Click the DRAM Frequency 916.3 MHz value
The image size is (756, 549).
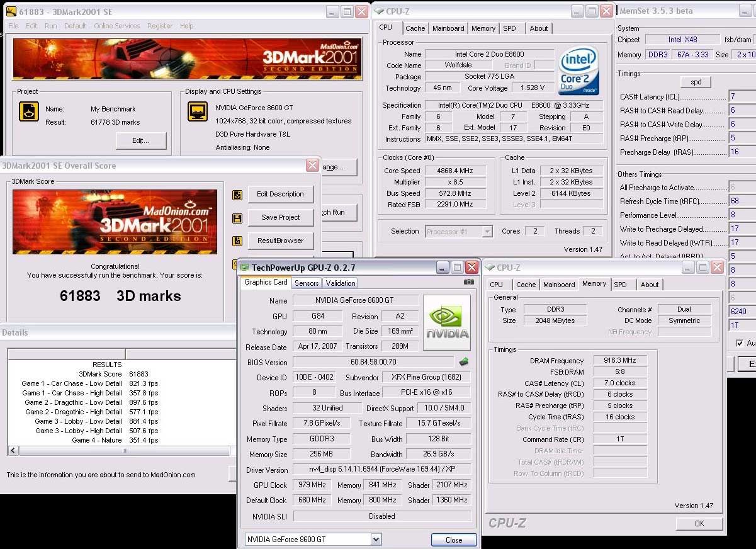[x=619, y=361]
